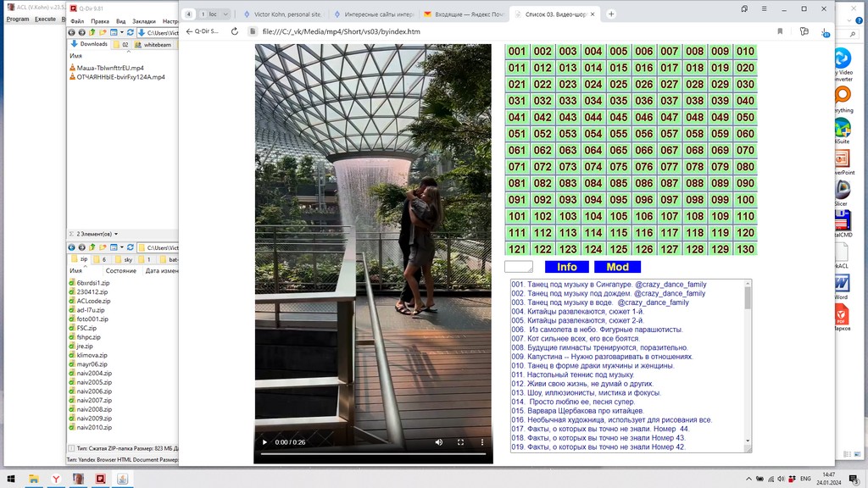Select the whitebeam tab in Q-Dir
The image size is (868, 488).
(153, 44)
